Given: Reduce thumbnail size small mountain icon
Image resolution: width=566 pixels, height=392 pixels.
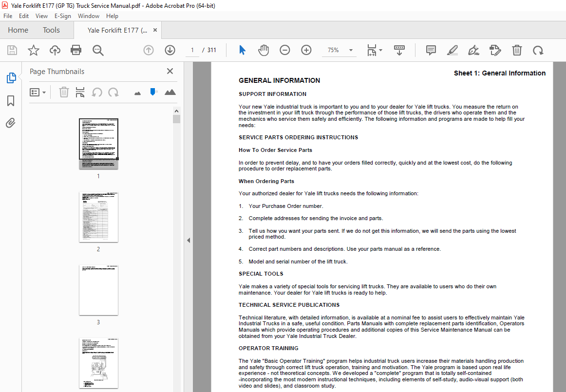Looking at the screenshot, I should (137, 93).
